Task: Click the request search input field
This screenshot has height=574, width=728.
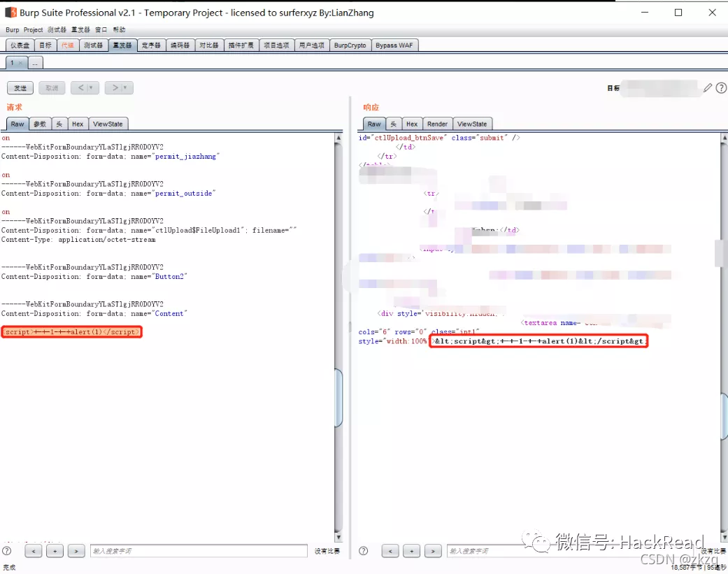Action: point(199,551)
